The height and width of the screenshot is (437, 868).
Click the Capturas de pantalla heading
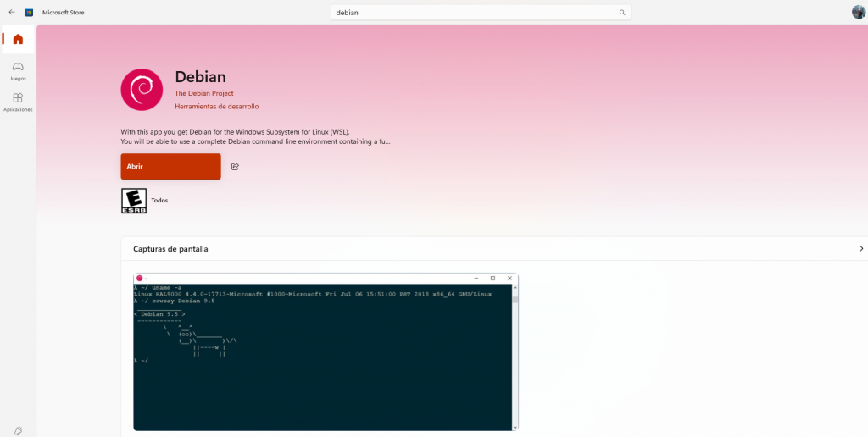tap(170, 249)
